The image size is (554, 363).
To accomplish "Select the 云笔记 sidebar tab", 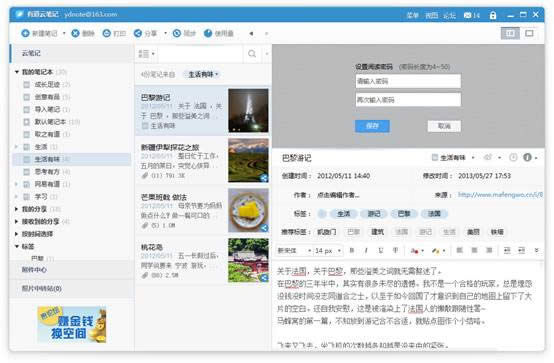I will (71, 53).
